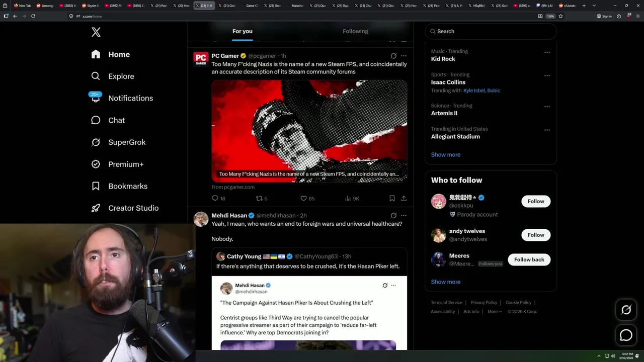Open Home from the sidebar

[111, 54]
